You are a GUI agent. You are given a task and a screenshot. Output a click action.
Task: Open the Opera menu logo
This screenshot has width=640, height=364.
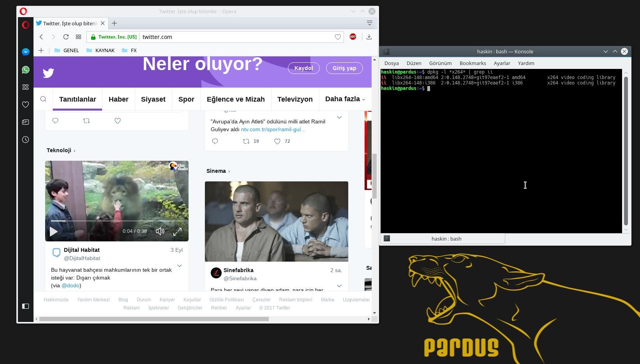[25, 25]
